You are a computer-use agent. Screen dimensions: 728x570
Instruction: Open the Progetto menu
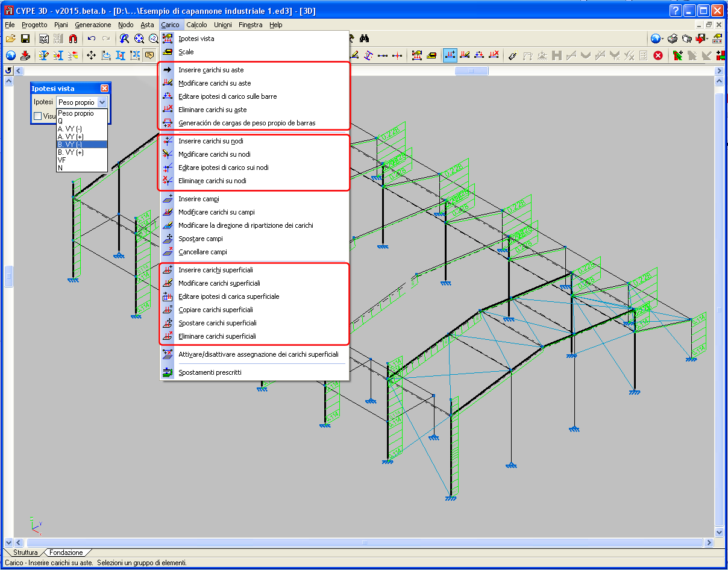point(34,25)
